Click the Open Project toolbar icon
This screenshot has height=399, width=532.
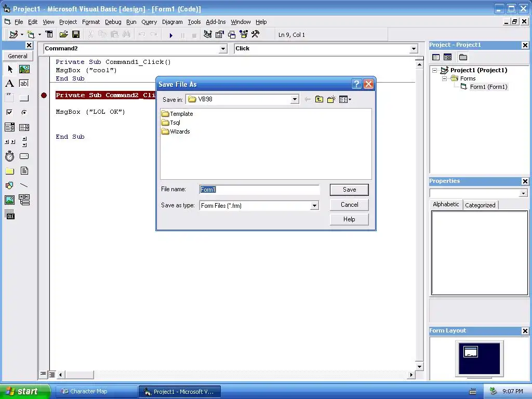pyautogui.click(x=63, y=34)
